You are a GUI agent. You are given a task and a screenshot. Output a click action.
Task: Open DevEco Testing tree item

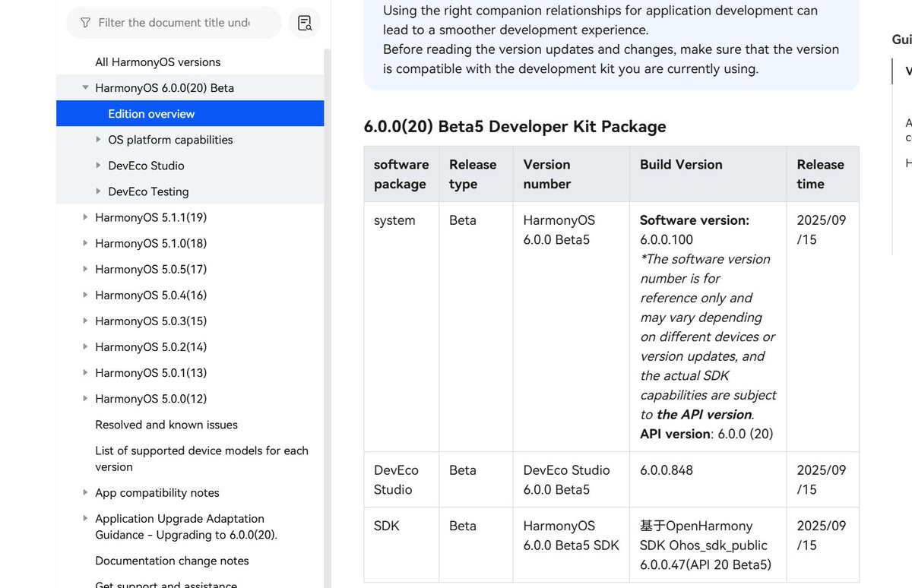pyautogui.click(x=148, y=191)
